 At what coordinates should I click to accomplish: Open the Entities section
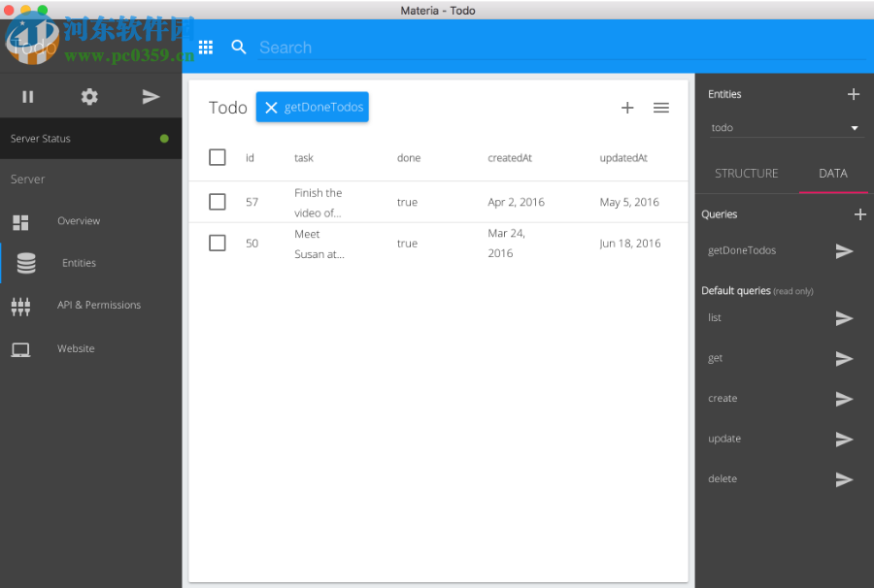[x=80, y=263]
